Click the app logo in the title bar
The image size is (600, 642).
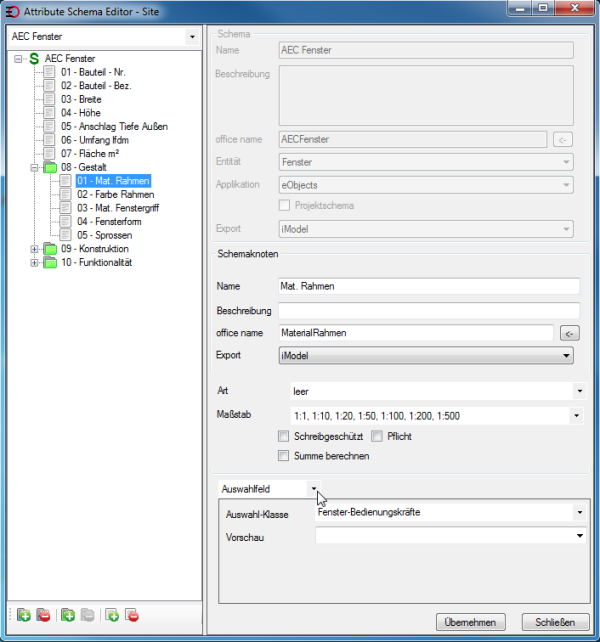12,11
